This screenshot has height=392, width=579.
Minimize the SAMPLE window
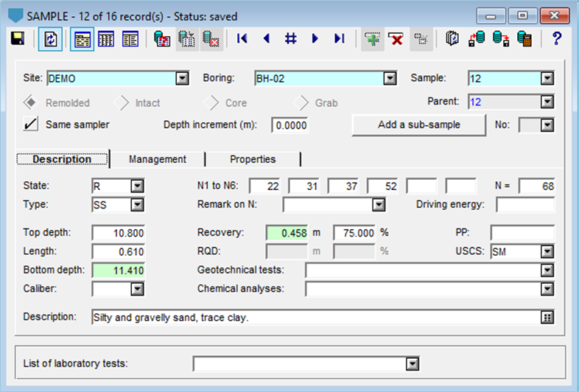click(x=491, y=15)
